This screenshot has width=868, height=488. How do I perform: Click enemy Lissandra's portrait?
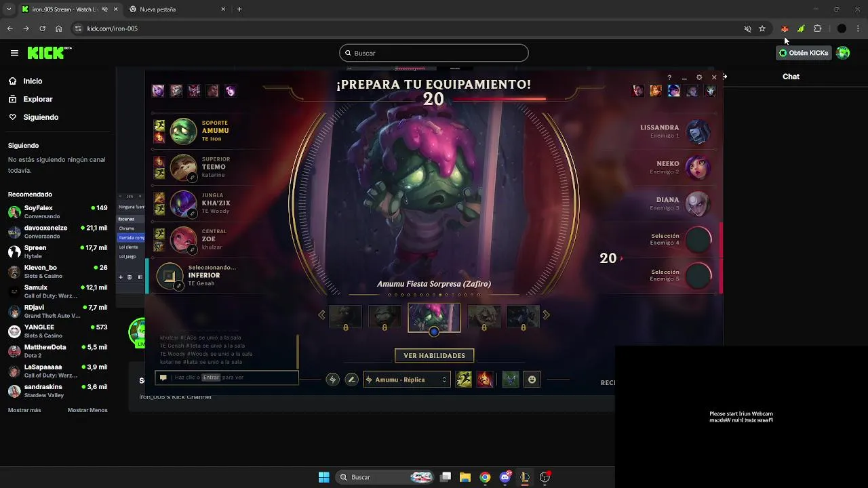click(698, 131)
